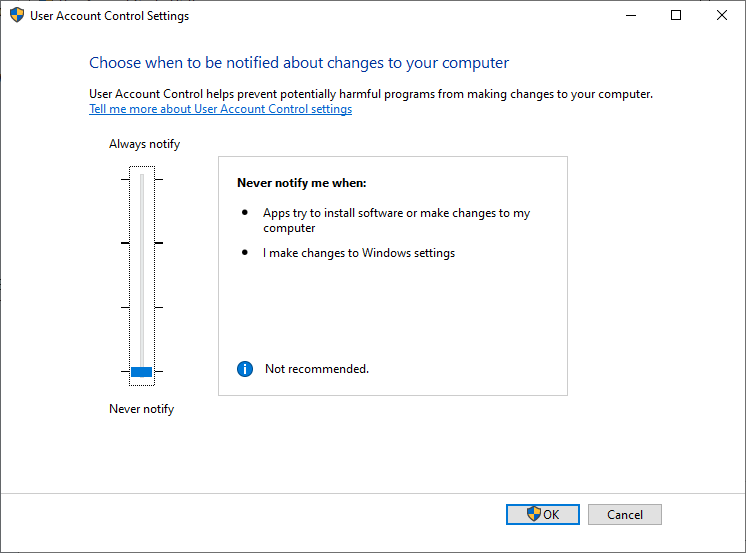Viewport: 746px width, 553px height.
Task: Maximize the User Account Control Settings window
Action: pyautogui.click(x=676, y=16)
